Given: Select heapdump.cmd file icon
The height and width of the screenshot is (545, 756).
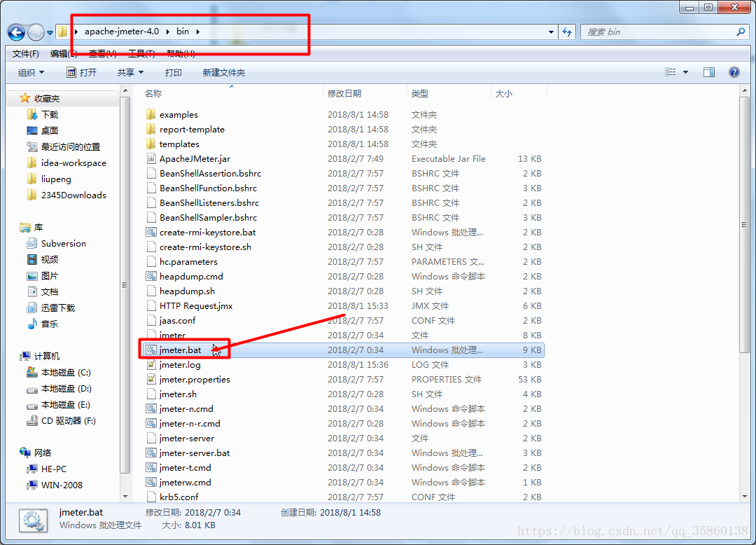Looking at the screenshot, I should 151,277.
